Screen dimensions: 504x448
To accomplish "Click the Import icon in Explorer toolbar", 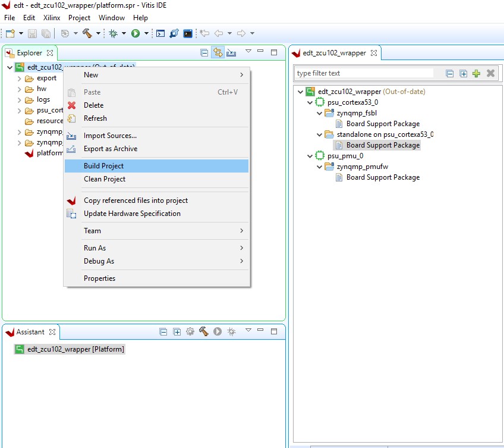I will tap(231, 52).
